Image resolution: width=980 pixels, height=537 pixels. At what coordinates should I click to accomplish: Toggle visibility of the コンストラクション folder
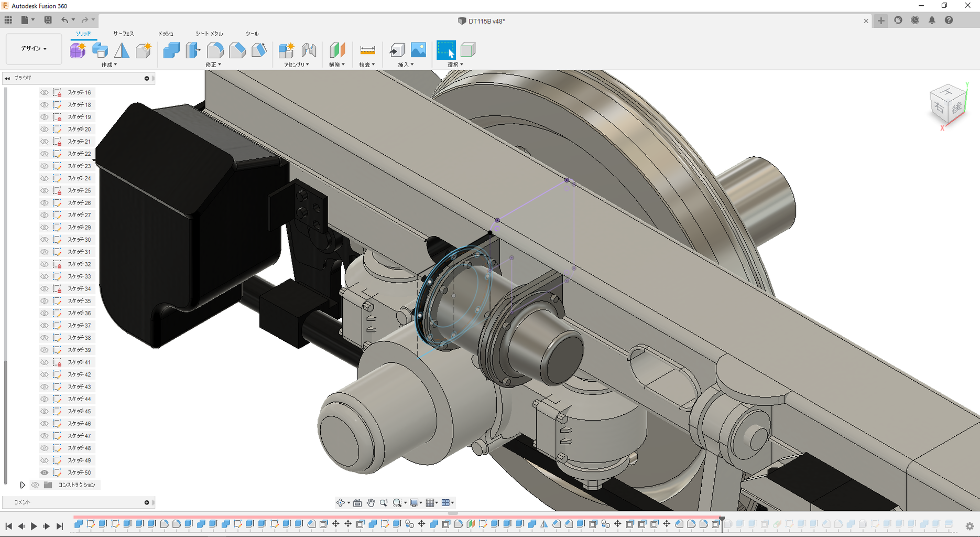[35, 485]
